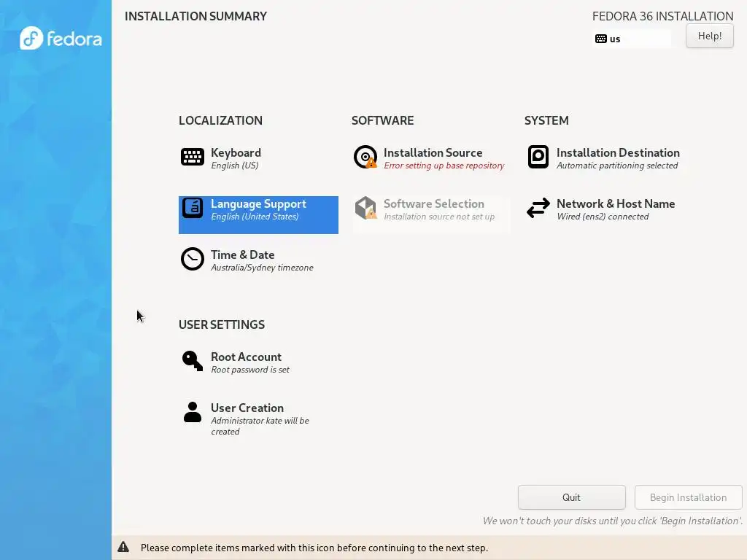
Task: Click the SYSTEM section heading
Action: tap(546, 120)
